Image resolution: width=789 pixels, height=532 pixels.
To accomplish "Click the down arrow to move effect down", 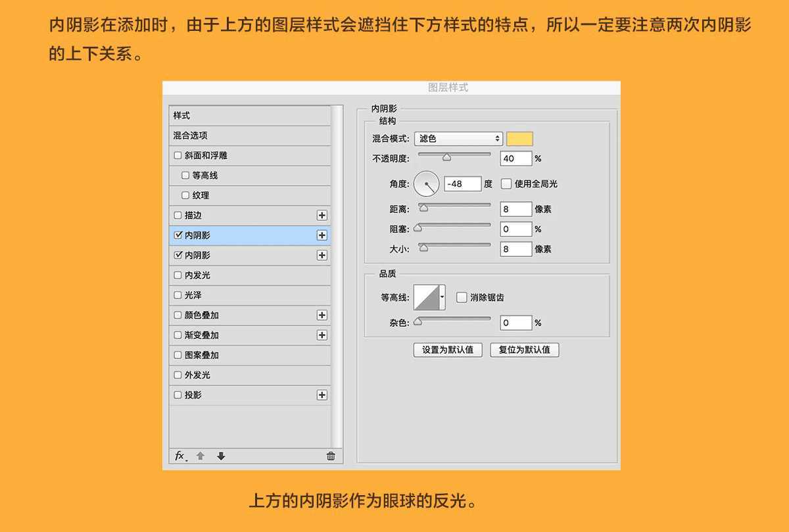I will (221, 456).
